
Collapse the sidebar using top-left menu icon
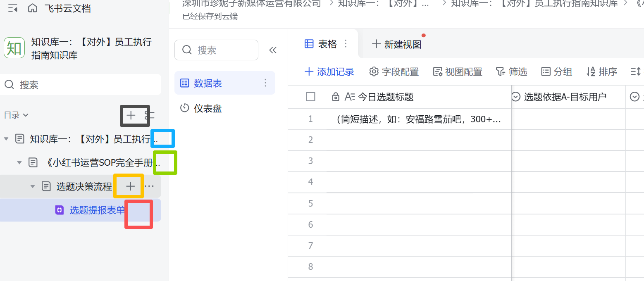coord(13,8)
